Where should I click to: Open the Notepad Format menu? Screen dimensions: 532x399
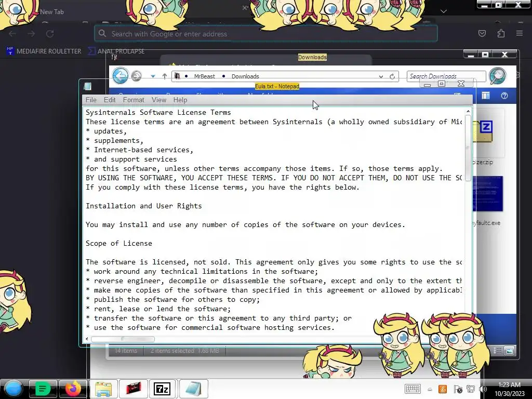pyautogui.click(x=134, y=100)
